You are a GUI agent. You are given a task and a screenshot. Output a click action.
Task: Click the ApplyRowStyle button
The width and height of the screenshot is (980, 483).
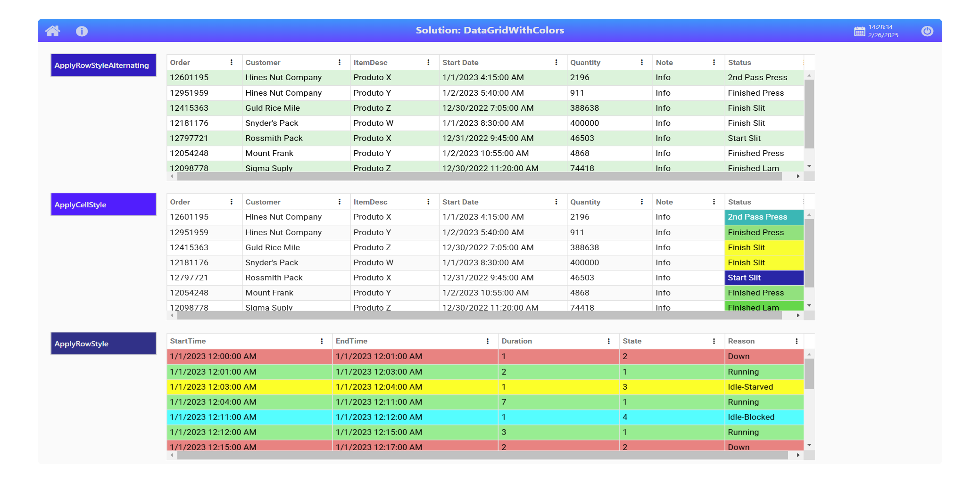tap(104, 344)
